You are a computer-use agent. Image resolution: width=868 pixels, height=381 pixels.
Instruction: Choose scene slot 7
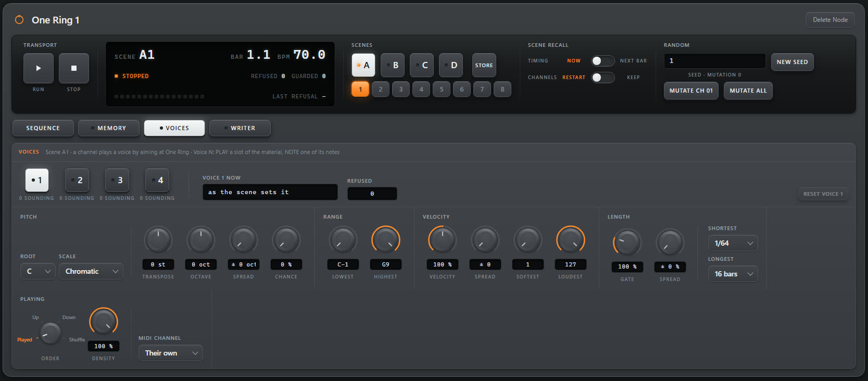pyautogui.click(x=482, y=89)
